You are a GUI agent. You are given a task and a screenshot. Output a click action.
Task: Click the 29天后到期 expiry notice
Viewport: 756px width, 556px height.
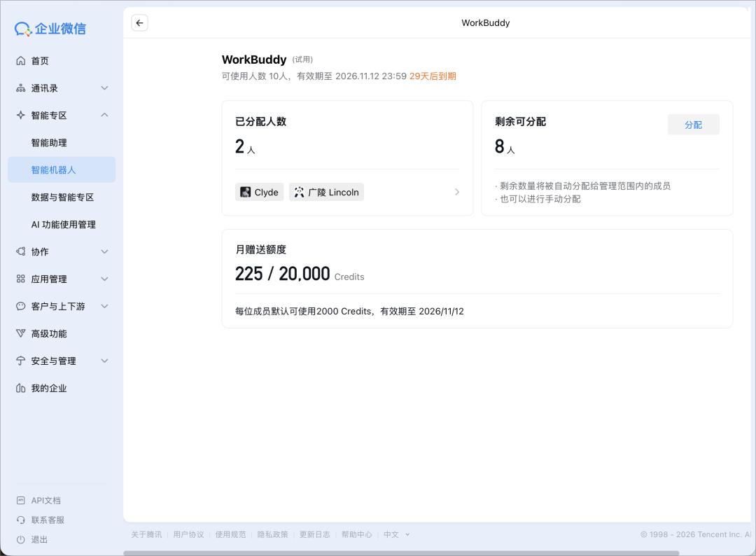tap(433, 76)
